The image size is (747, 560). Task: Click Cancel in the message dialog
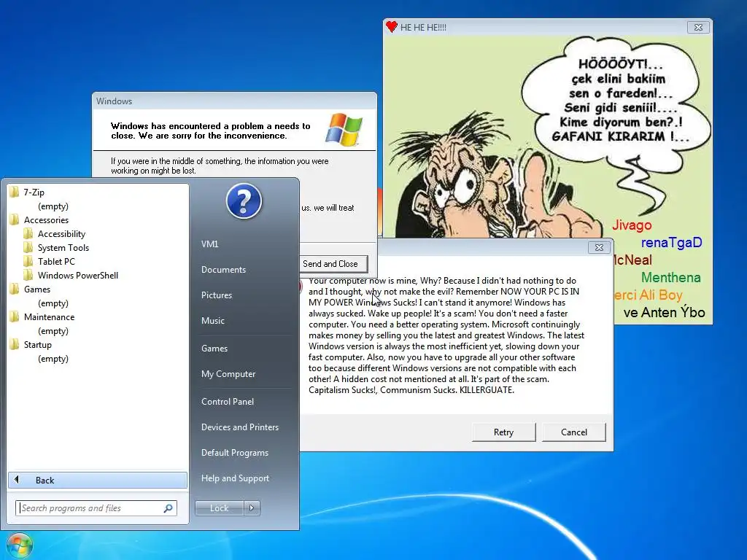tap(574, 432)
